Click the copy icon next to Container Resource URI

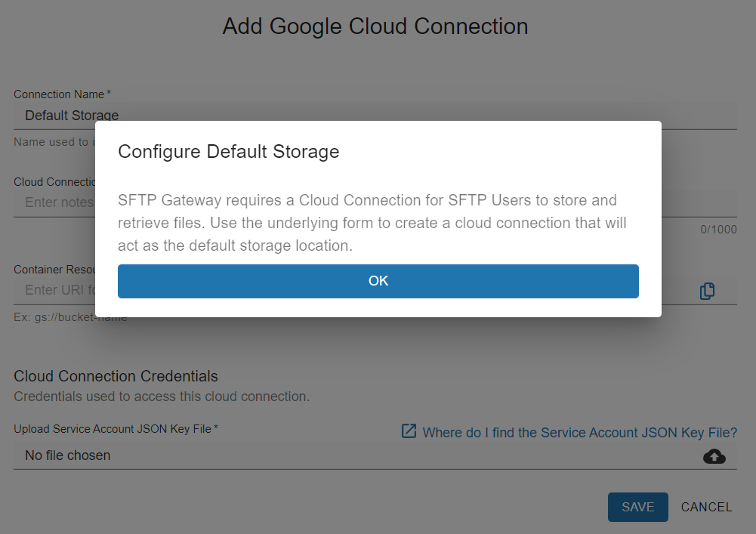(708, 291)
